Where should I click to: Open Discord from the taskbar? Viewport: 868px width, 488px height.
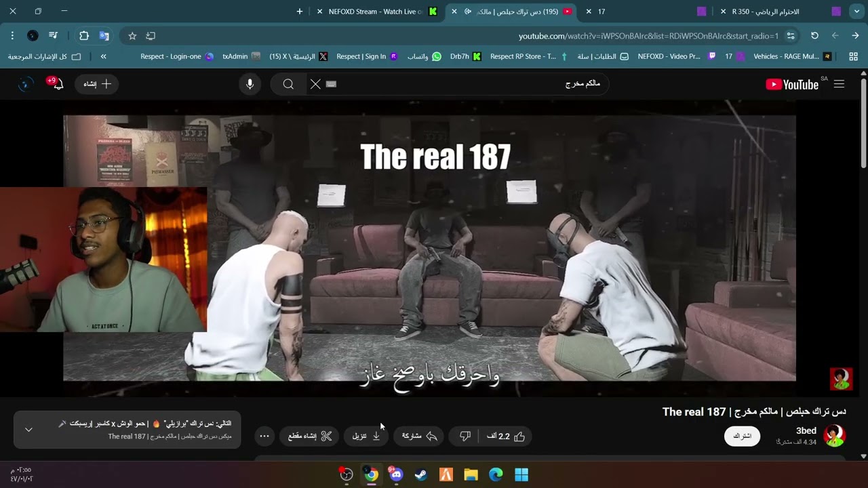tap(396, 474)
